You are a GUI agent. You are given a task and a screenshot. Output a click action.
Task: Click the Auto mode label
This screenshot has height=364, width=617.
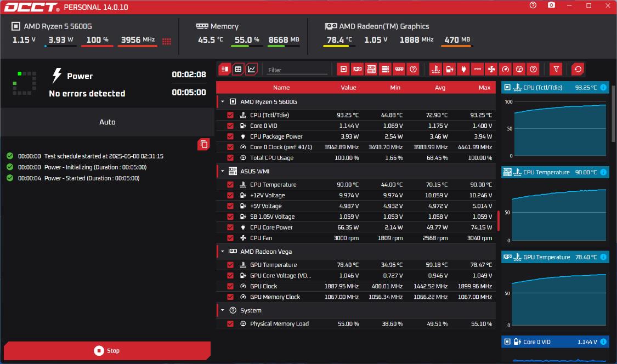click(x=107, y=122)
